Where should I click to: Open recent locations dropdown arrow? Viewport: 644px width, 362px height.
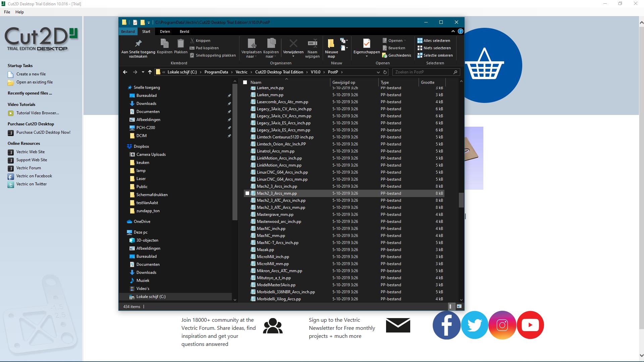click(x=143, y=72)
